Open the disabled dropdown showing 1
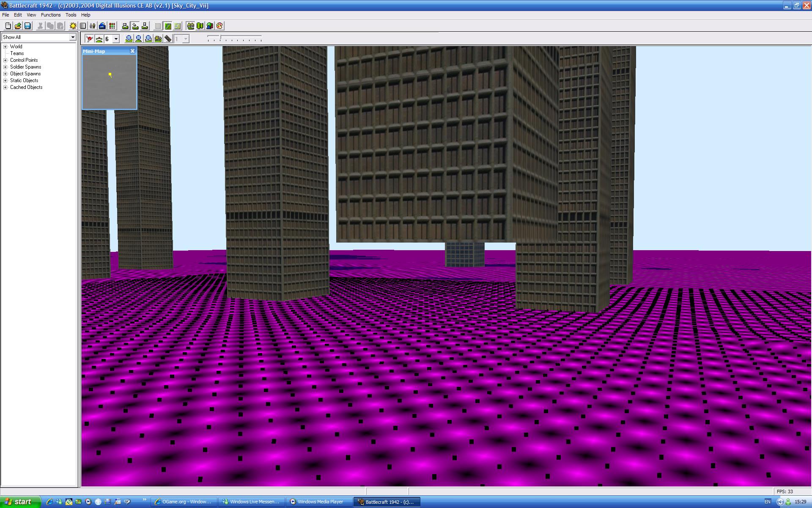812x508 pixels. (x=185, y=39)
